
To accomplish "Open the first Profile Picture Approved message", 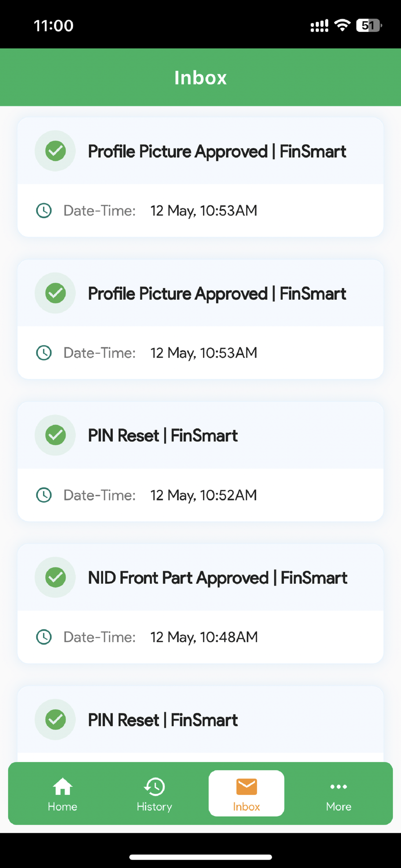I will click(200, 177).
